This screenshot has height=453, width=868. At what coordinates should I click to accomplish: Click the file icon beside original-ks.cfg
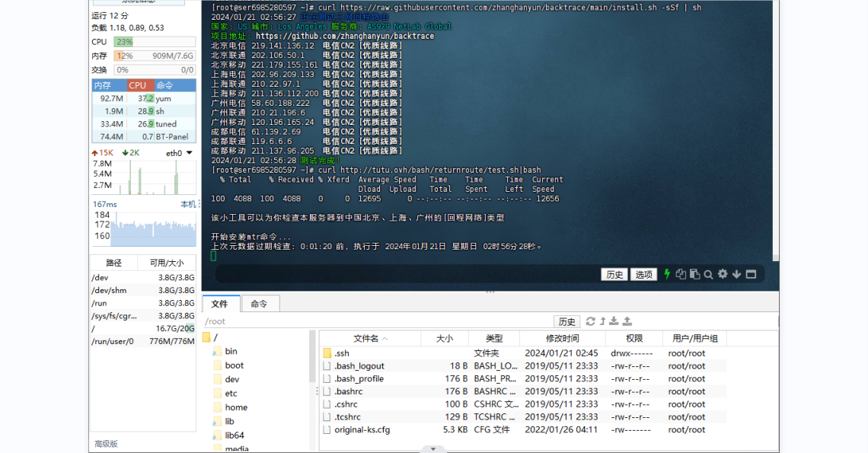(327, 429)
